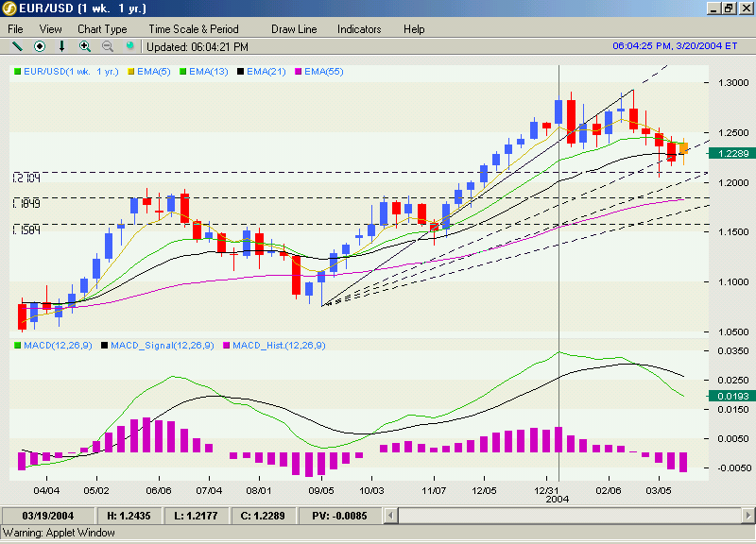
Task: Click the down-arrow marker toolbar icon
Action: [x=61, y=45]
